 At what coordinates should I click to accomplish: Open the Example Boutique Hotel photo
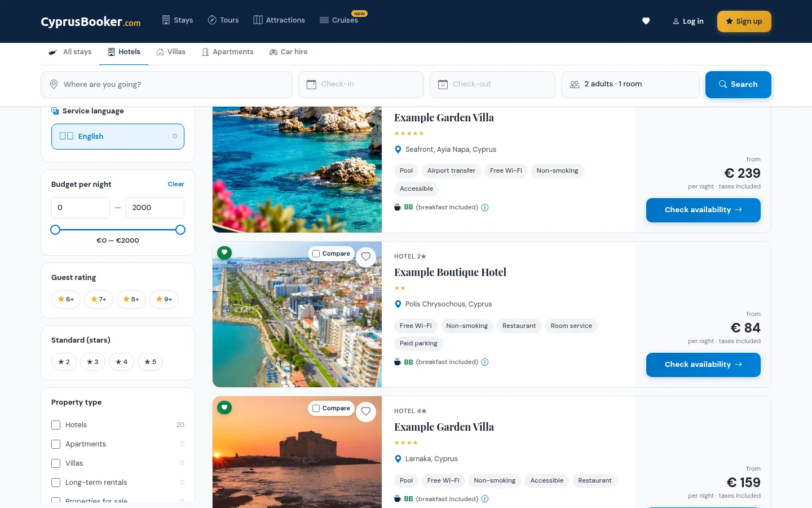click(297, 314)
